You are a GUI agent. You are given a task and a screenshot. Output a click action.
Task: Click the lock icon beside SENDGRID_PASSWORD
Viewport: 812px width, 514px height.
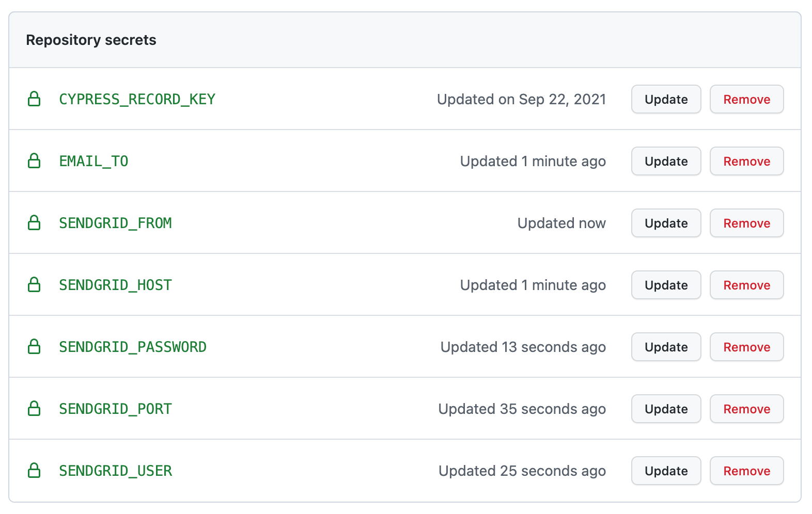[34, 346]
